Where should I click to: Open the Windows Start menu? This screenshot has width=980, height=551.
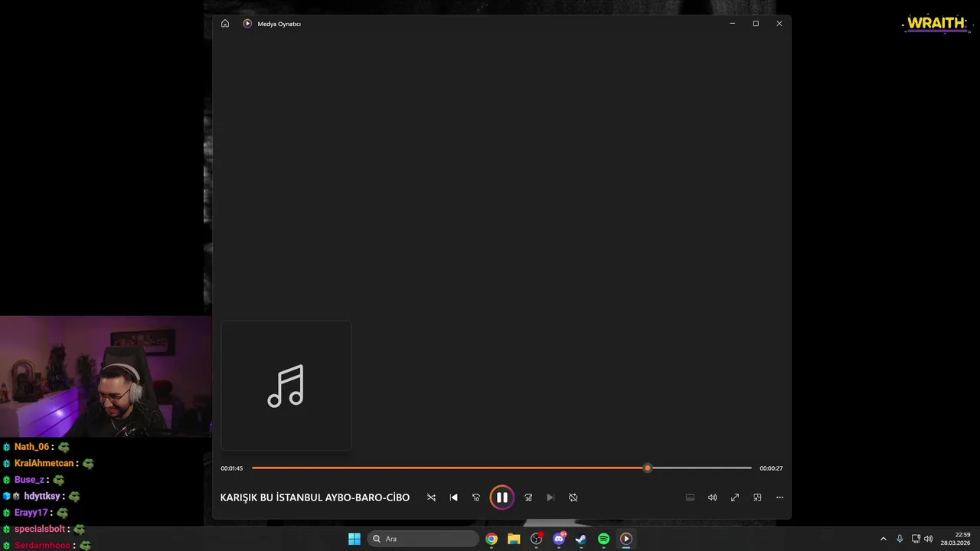[x=354, y=539]
